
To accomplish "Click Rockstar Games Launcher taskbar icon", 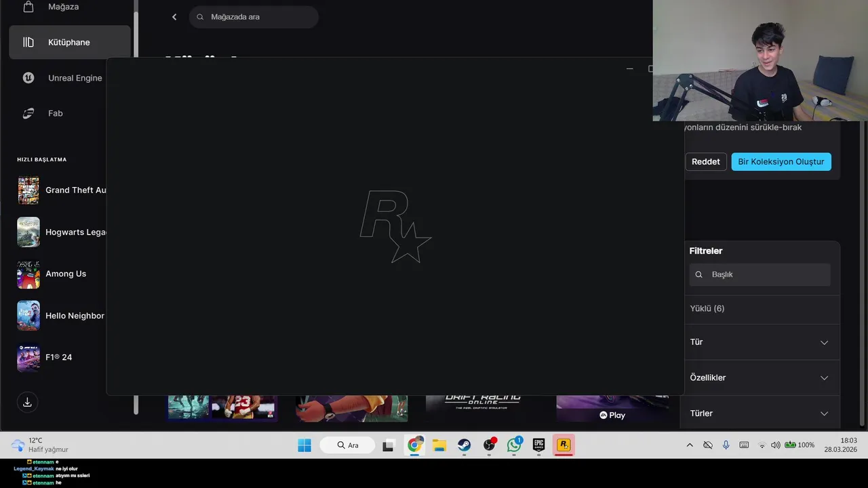I will point(564,445).
